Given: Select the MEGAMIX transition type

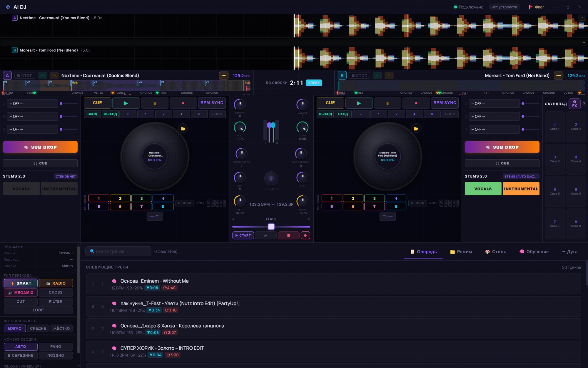Looking at the screenshot, I should coord(21,293).
